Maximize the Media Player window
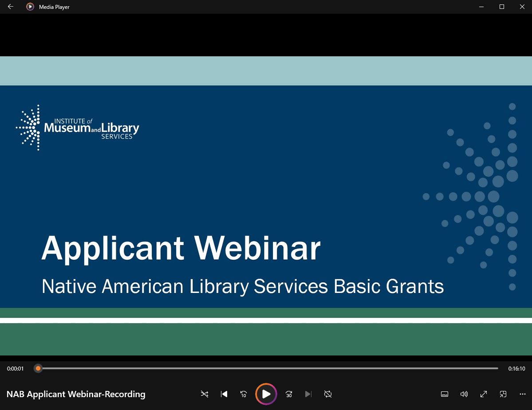 coord(501,7)
